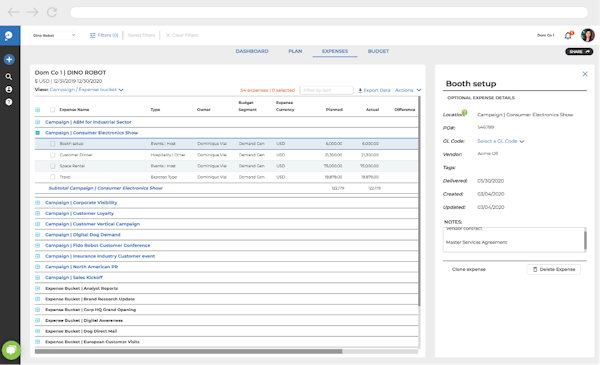
Task: Click the browser forward arrow
Action: tap(33, 12)
